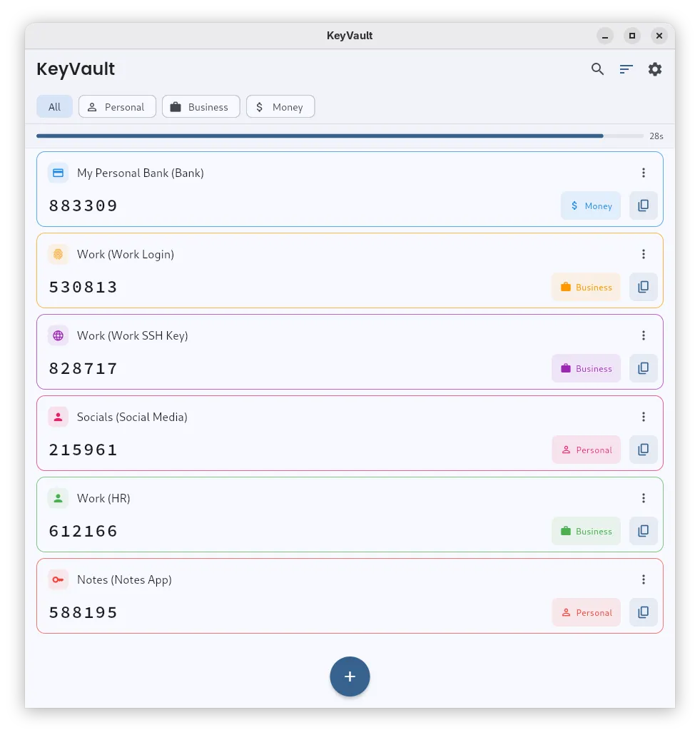Viewport: 700px width, 735px height.
Task: Open three-dot menu for Work Login
Action: [x=643, y=254]
